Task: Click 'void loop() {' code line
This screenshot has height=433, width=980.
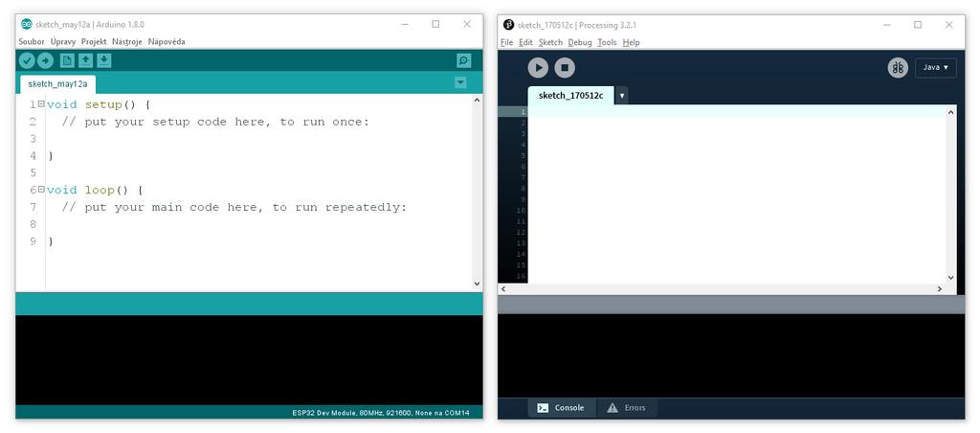Action: pyautogui.click(x=95, y=190)
